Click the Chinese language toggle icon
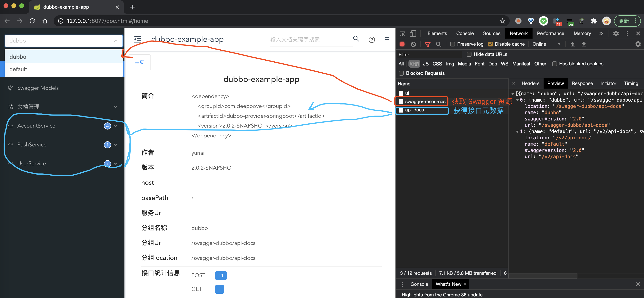This screenshot has height=298, width=644. [x=387, y=39]
